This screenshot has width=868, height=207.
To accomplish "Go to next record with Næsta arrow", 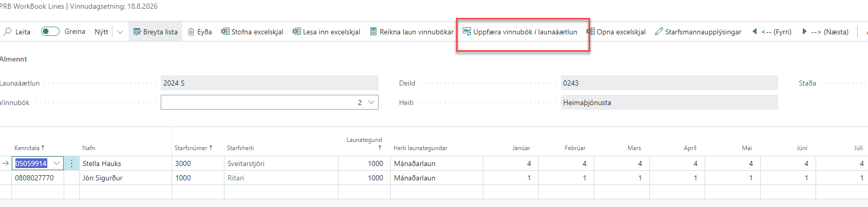I will click(805, 32).
